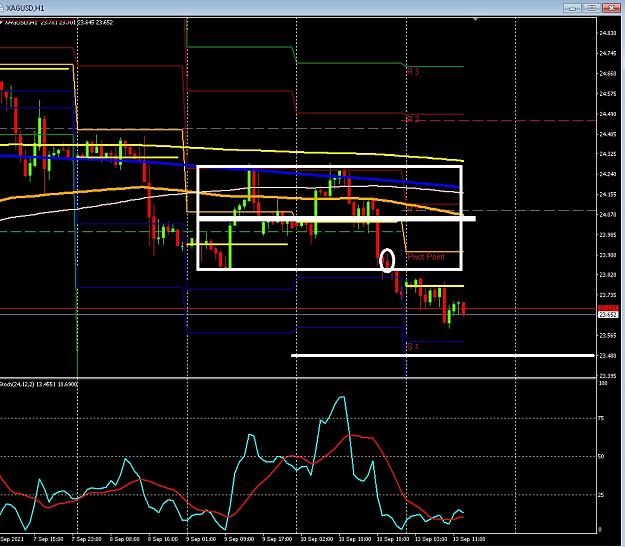Image resolution: width=625 pixels, height=547 pixels.
Task: Click the R 2 pivot level label
Action: [413, 119]
